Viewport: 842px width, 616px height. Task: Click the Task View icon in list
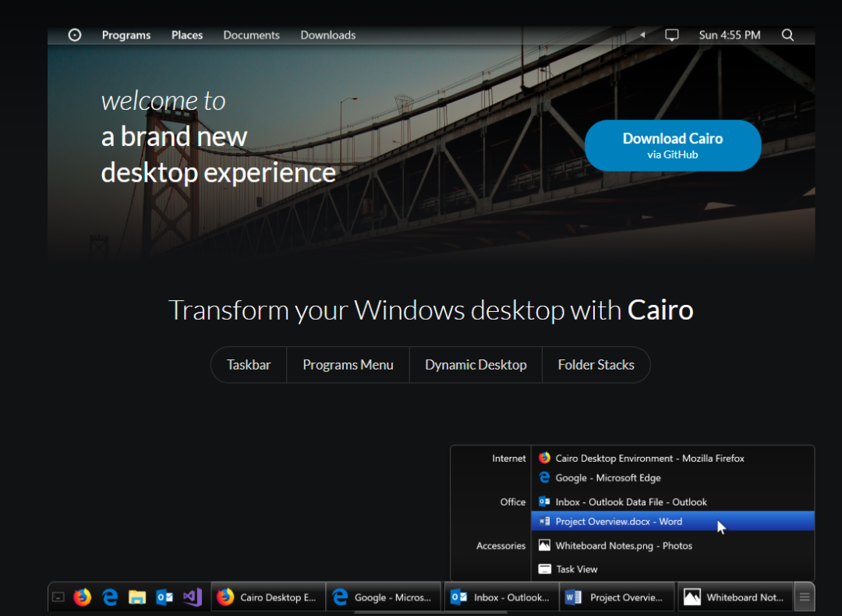pos(544,568)
